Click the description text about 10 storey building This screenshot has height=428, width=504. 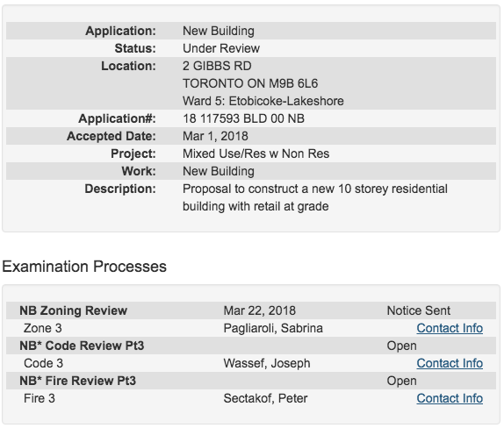[x=315, y=197]
